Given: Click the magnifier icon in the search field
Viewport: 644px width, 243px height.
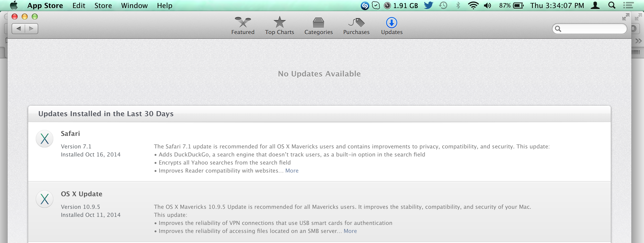Looking at the screenshot, I should 558,29.
